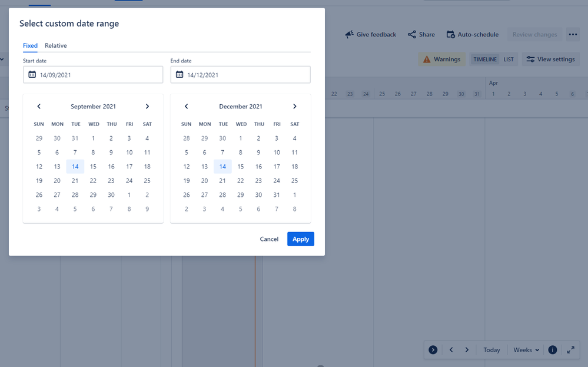This screenshot has width=588, height=367.
Task: Go to next month in December calendar
Action: coord(295,107)
